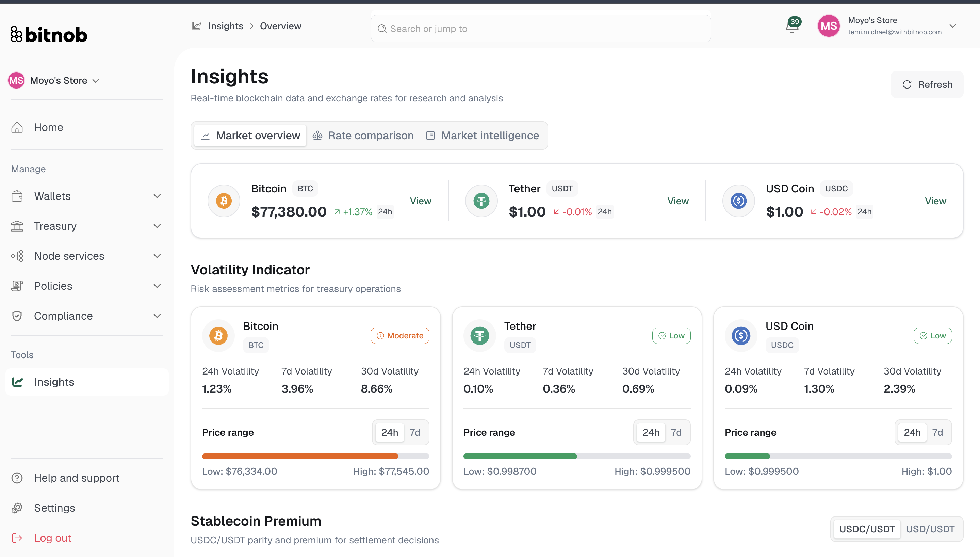This screenshot has width=980, height=557.
Task: Click the Tether icon in Volatility card
Action: pyautogui.click(x=480, y=335)
